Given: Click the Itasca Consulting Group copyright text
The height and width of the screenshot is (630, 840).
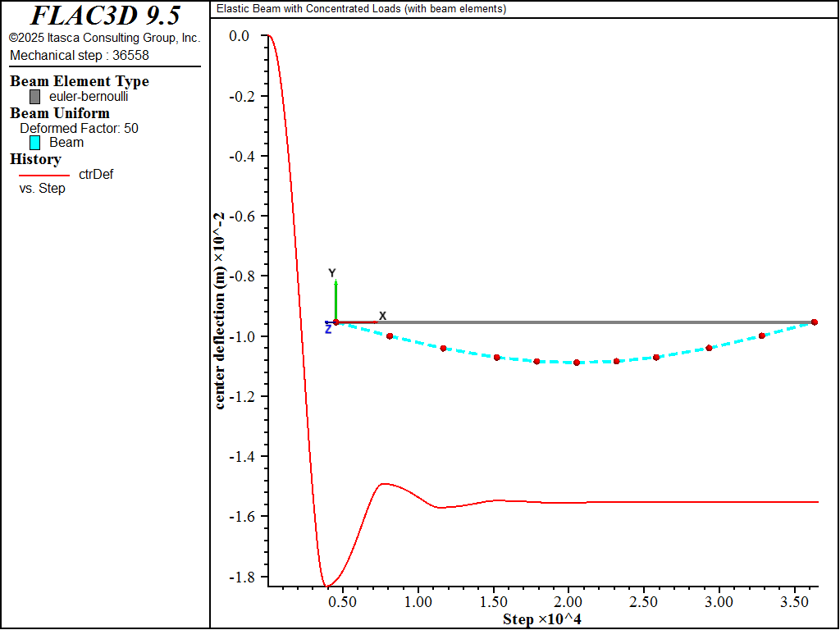Looking at the screenshot, I should point(105,38).
